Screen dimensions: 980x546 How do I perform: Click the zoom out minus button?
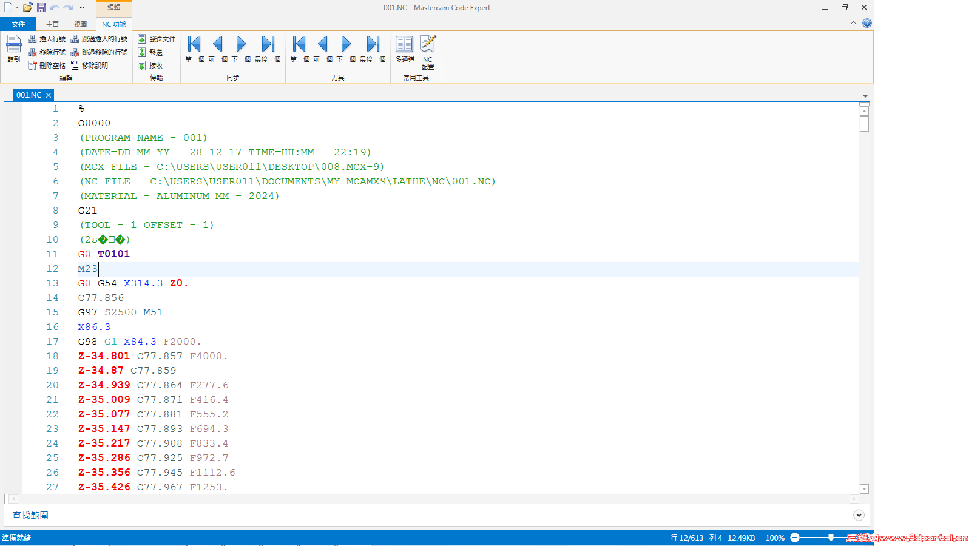tap(795, 538)
